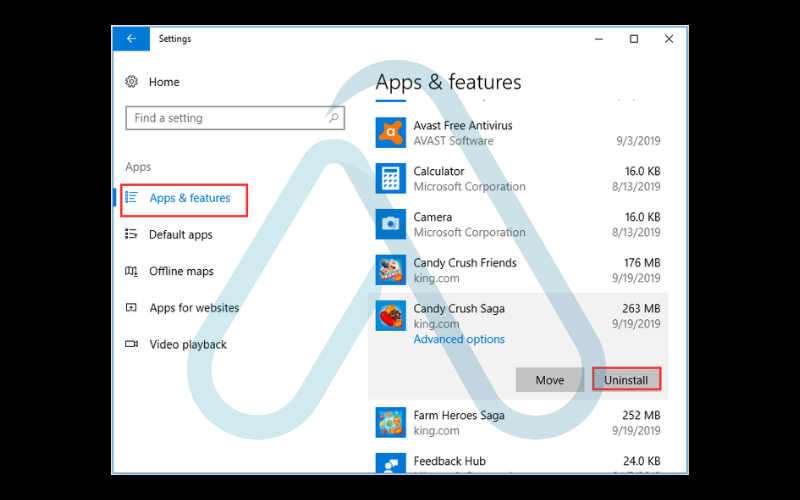Open the Advanced options link

[x=459, y=339]
